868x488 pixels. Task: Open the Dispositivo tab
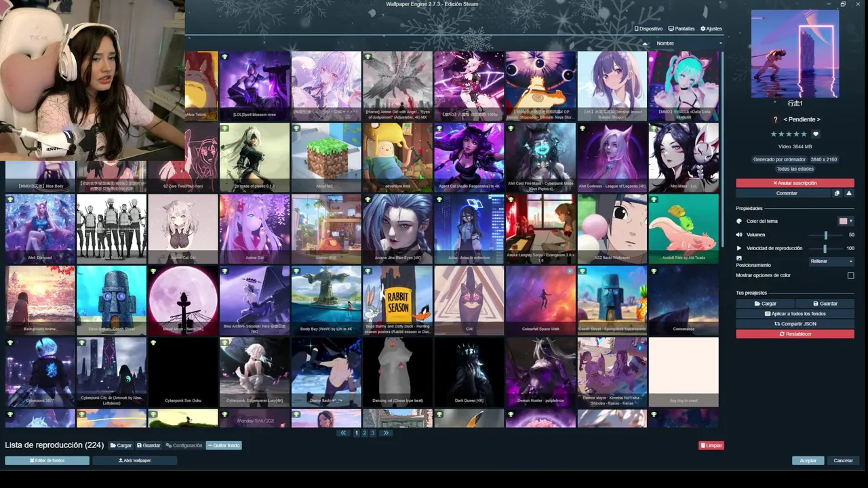648,29
